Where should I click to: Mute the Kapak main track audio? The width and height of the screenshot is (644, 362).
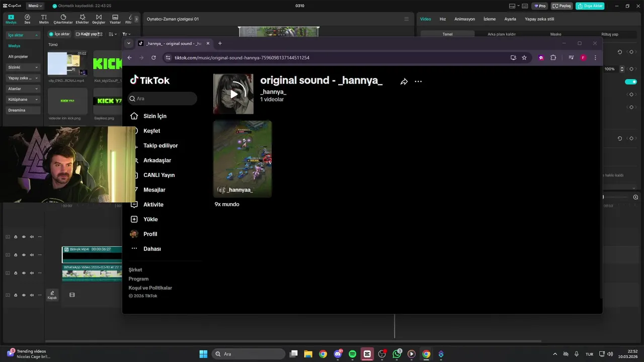coord(32,295)
